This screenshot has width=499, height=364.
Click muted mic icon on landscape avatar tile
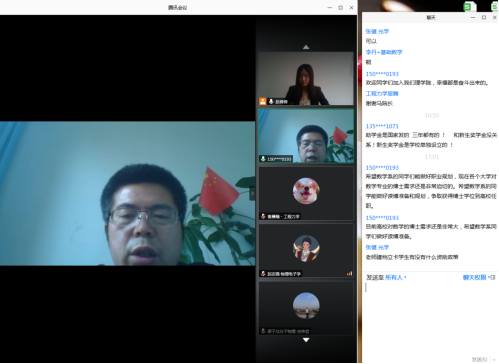coord(263,331)
